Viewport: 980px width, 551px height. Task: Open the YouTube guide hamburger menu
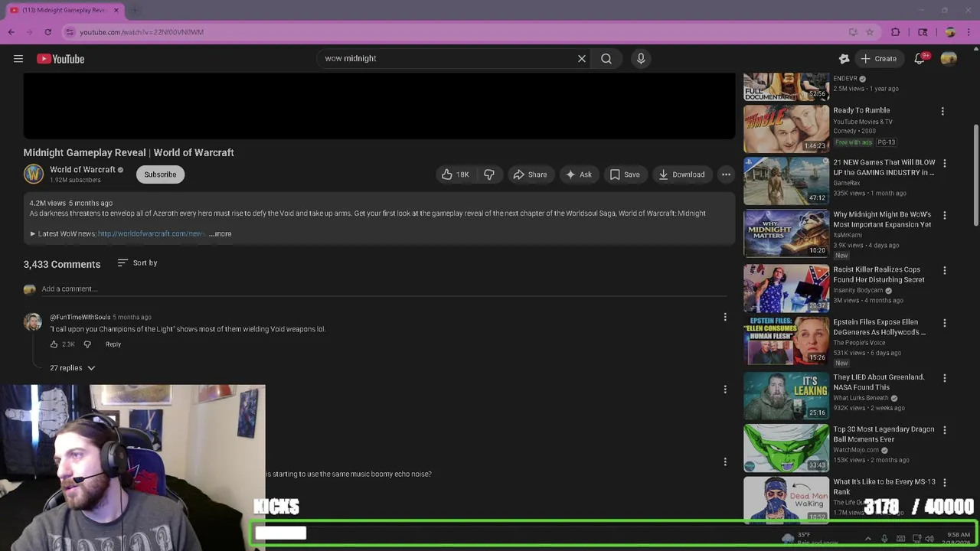click(18, 59)
